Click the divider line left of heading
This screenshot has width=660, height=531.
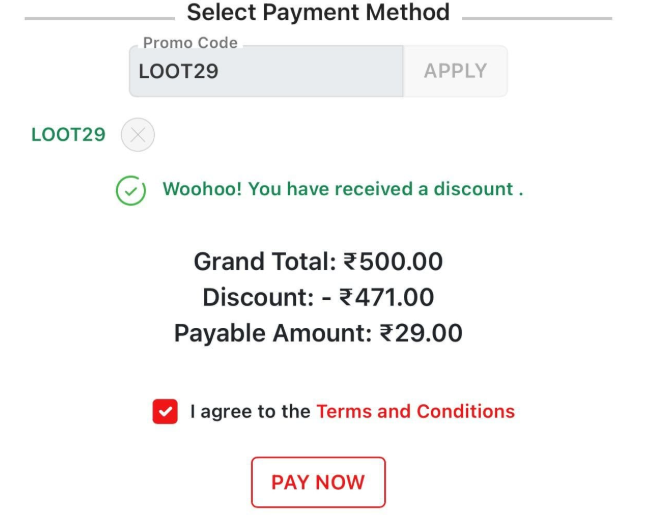(98, 18)
